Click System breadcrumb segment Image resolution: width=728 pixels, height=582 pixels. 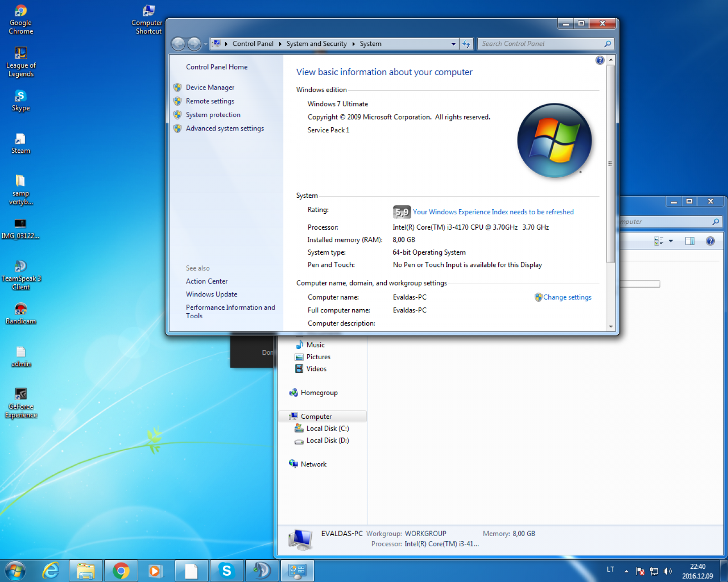coord(370,44)
